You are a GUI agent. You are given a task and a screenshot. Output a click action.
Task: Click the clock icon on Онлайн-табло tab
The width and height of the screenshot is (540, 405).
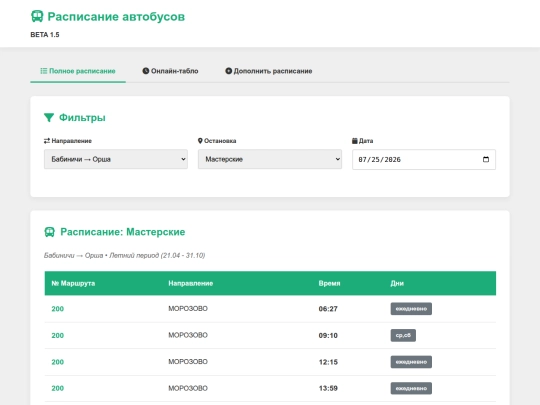click(x=146, y=71)
